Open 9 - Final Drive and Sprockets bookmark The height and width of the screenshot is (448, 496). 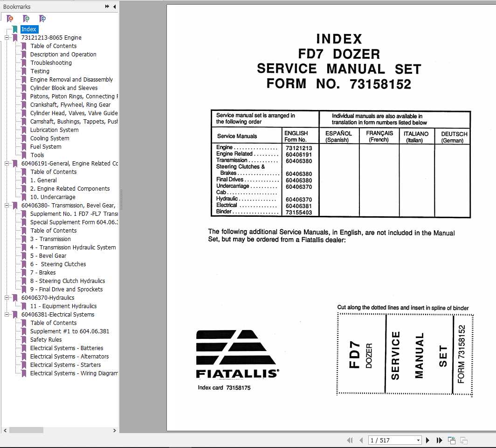click(66, 289)
